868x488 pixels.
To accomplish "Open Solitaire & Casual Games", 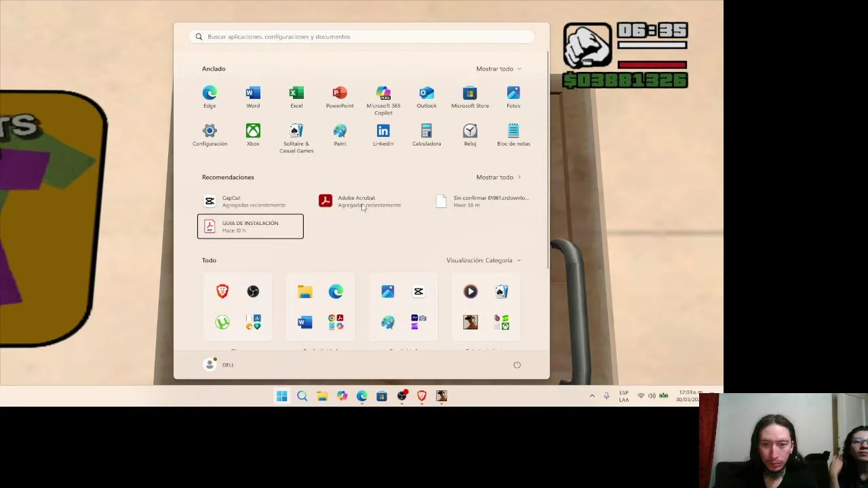I will (296, 138).
